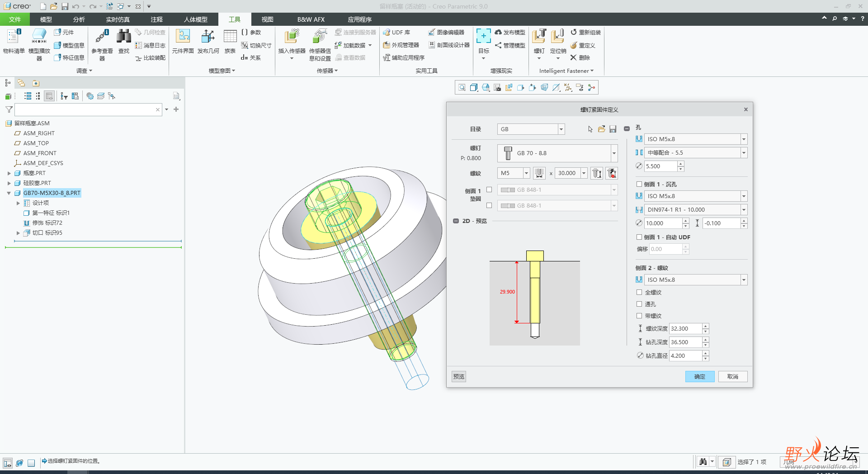The width and height of the screenshot is (868, 474).
Task: Open the Reference Viewer (参考查看器) tool
Action: tap(102, 44)
